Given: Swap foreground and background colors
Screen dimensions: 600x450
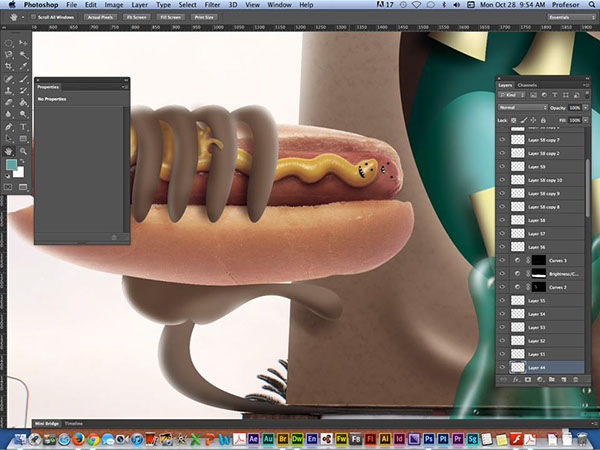Looking at the screenshot, I should (x=23, y=161).
